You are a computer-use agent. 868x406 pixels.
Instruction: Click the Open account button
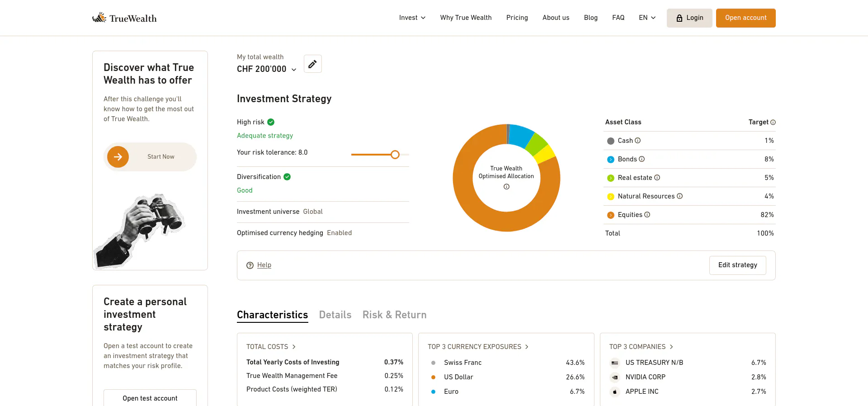click(x=745, y=18)
